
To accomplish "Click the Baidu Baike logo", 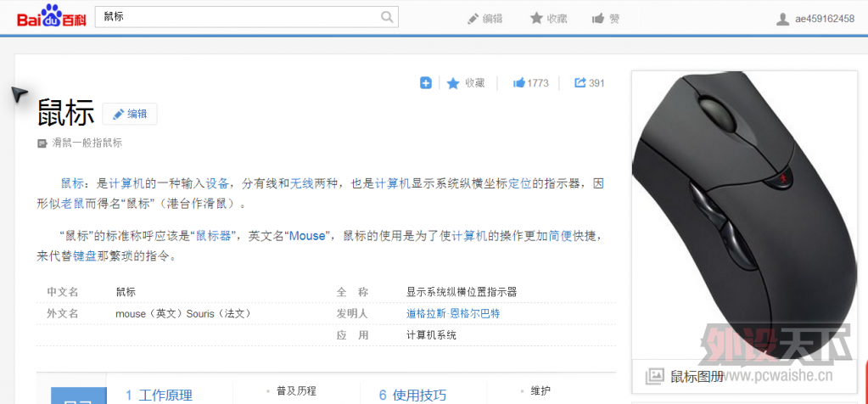I will coord(52,17).
